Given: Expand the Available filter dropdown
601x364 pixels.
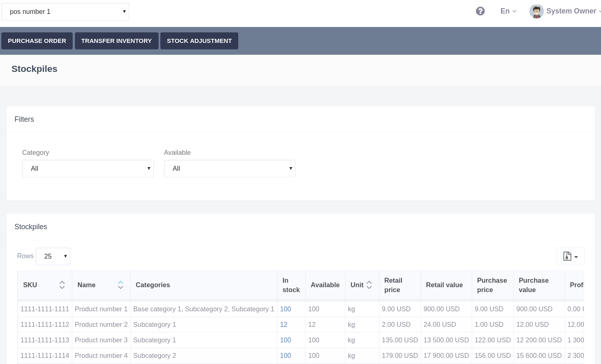Looking at the screenshot, I should tap(229, 169).
